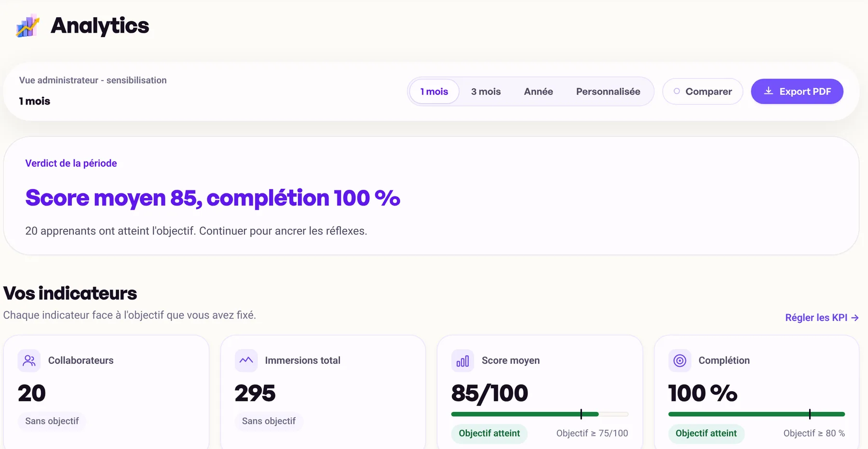Click the Score moyen bar chart icon
Screen dimensions: 868x449
point(463,361)
